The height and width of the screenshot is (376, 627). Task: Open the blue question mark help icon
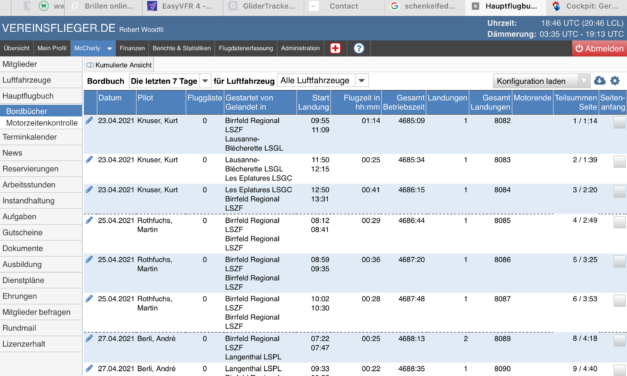[359, 48]
